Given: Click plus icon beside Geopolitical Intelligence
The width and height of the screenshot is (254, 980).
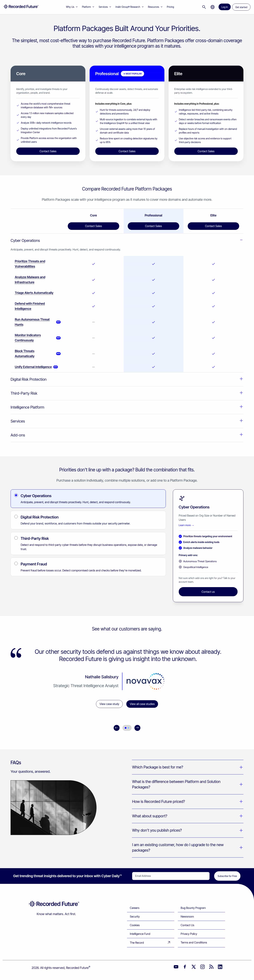Looking at the screenshot, I should [x=180, y=567].
